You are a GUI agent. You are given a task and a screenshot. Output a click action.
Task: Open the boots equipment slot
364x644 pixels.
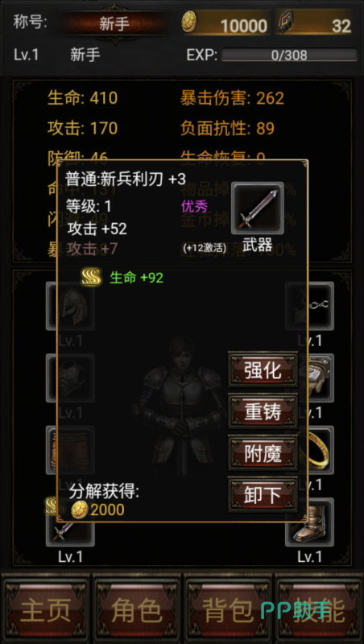click(310, 522)
